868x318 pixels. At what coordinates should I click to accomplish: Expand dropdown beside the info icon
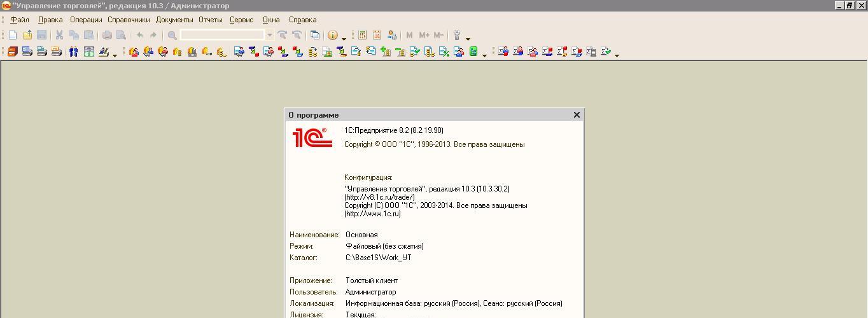344,39
